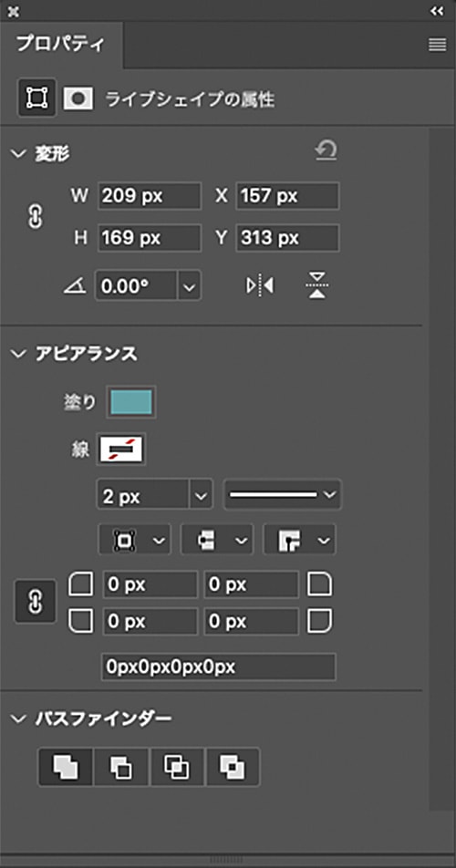This screenshot has height=868, width=456.
Task: Click the top-left corner radius field
Action: point(150,584)
